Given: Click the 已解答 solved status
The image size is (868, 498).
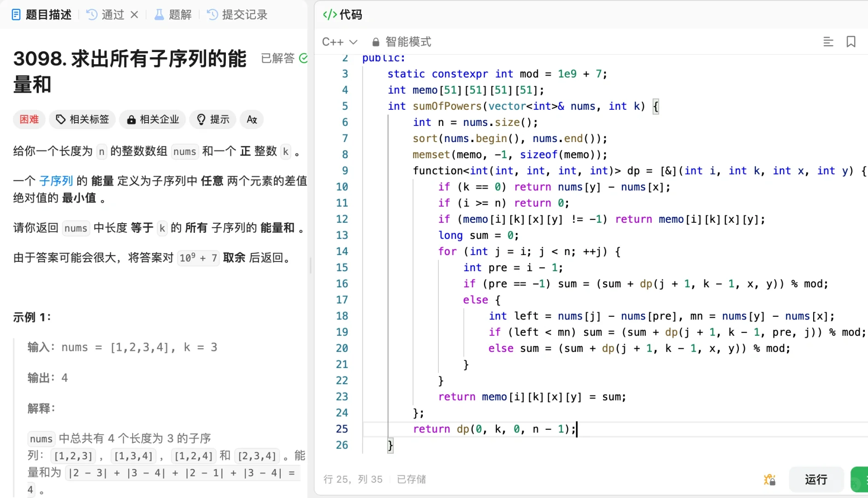Looking at the screenshot, I should [x=278, y=58].
